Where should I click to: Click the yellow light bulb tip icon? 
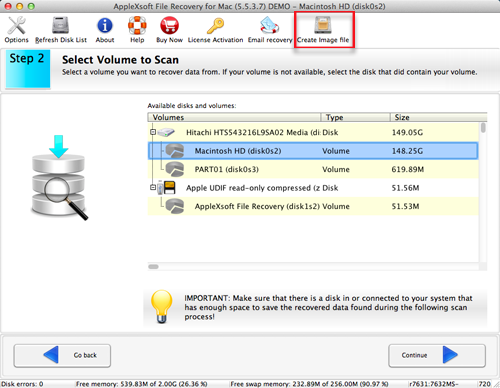[162, 307]
